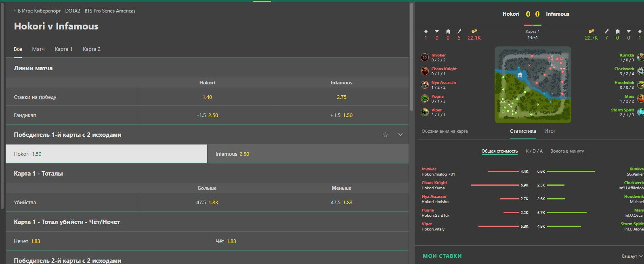The height and width of the screenshot is (264, 644).
Task: Click the Invoker hero portrait
Action: pyautogui.click(x=425, y=57)
